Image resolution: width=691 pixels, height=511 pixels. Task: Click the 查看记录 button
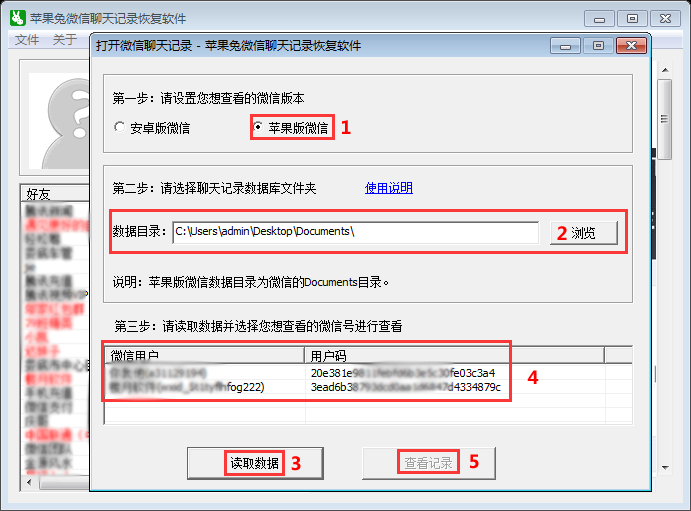(429, 463)
